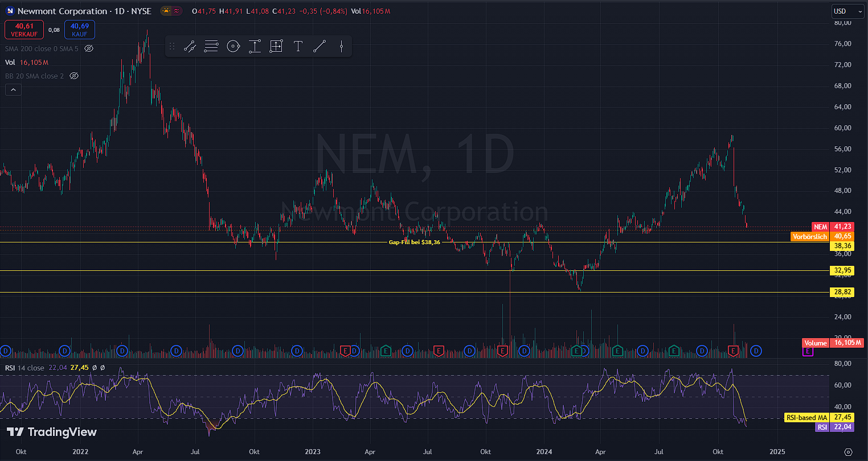Select the price range measuring tool
This screenshot has width=868, height=461.
[255, 47]
